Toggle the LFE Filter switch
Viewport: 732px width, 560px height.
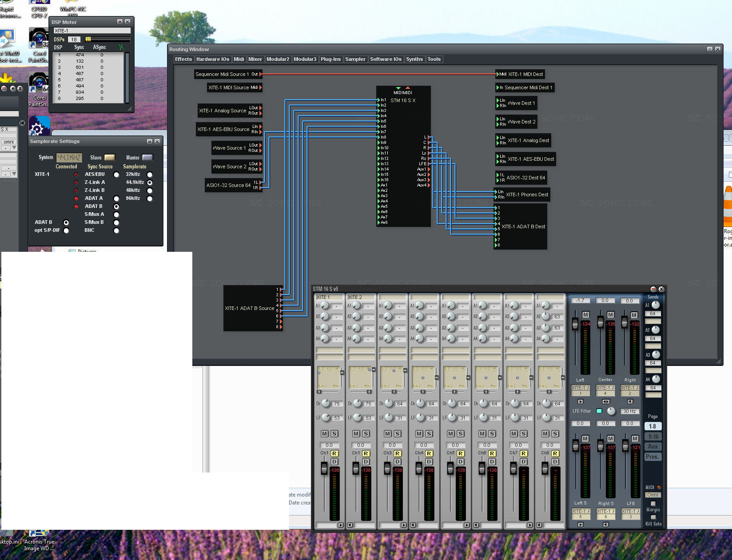tap(599, 411)
